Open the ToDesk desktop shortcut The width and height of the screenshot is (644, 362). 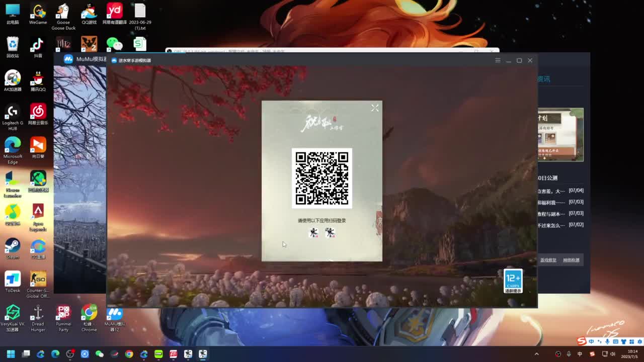click(x=13, y=282)
